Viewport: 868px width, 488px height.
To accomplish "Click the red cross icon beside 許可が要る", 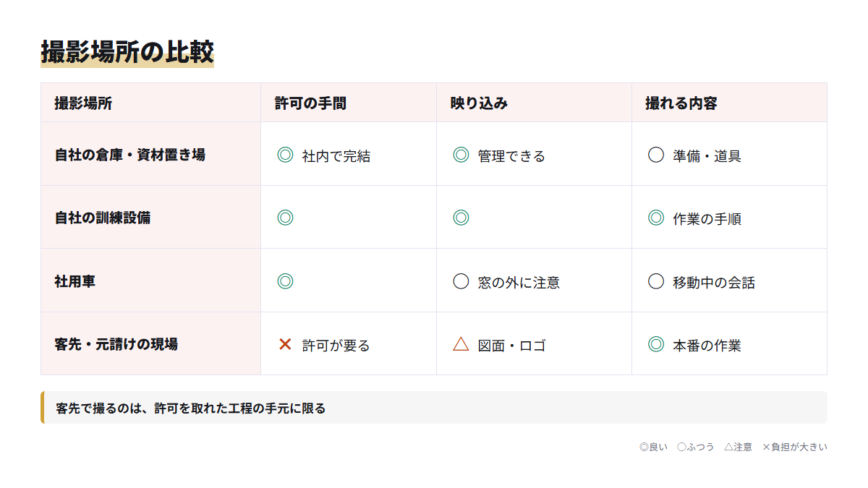I will click(285, 344).
